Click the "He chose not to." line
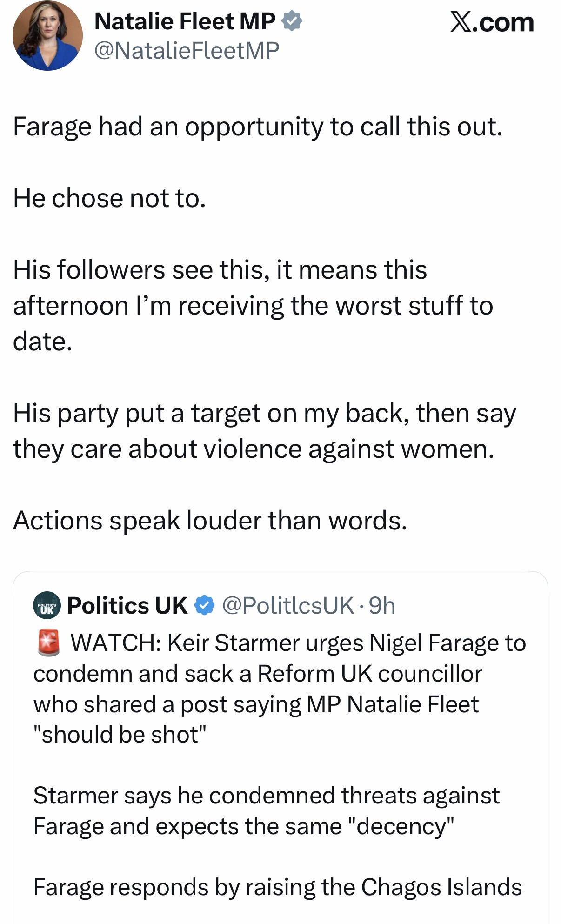Image resolution: width=561 pixels, height=924 pixels. [109, 198]
